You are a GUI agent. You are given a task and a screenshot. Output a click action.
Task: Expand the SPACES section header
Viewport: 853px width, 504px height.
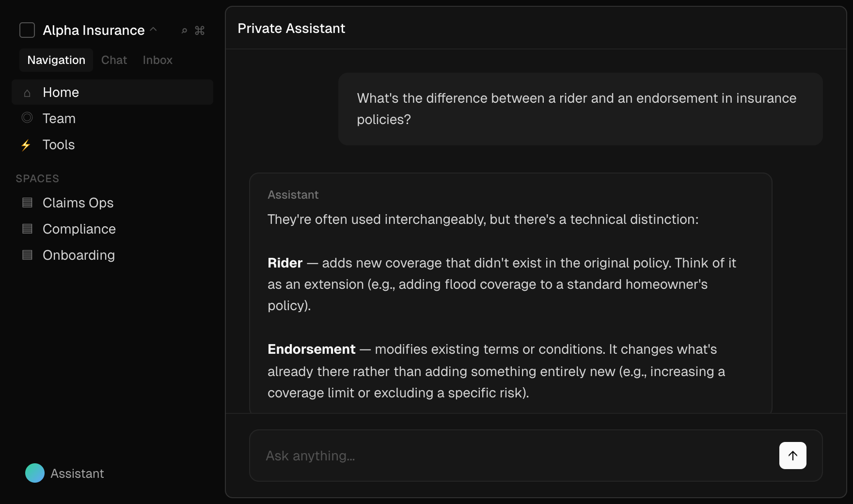click(37, 178)
